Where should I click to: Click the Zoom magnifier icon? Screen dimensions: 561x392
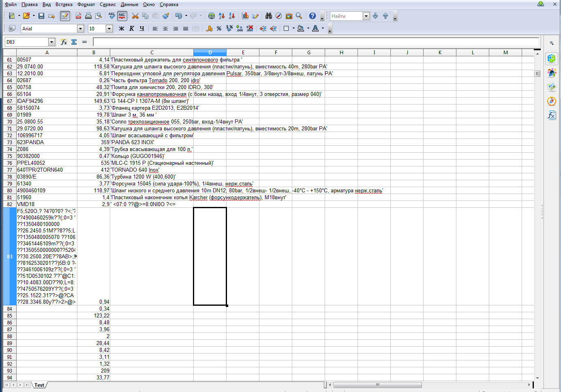click(299, 16)
